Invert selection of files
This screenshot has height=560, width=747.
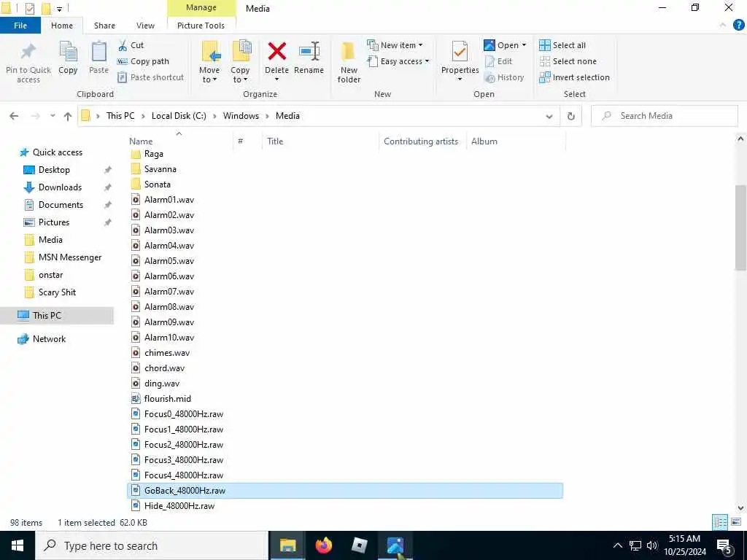[x=575, y=77]
